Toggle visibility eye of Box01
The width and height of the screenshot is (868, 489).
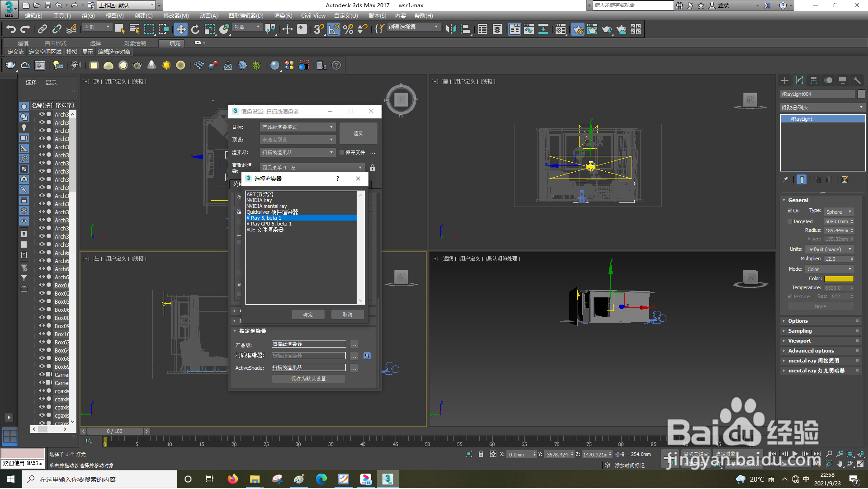42,285
